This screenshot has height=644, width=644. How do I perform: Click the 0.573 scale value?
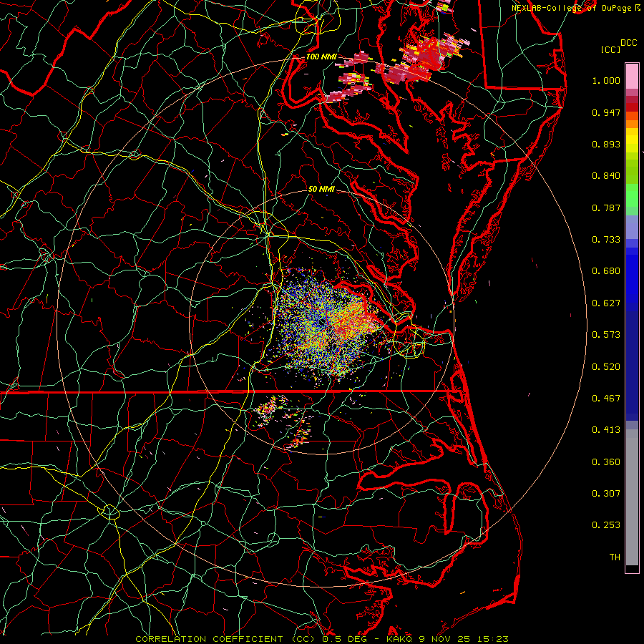point(606,335)
